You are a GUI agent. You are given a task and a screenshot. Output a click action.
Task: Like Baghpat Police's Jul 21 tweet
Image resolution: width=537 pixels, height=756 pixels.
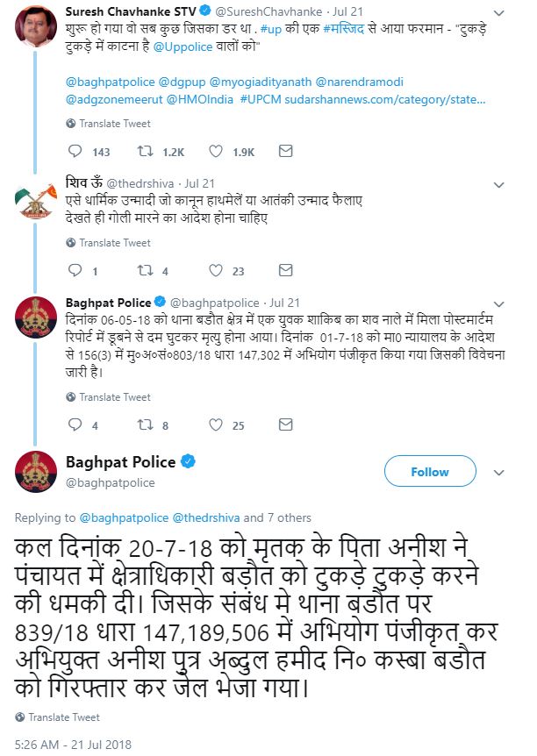click(x=216, y=425)
